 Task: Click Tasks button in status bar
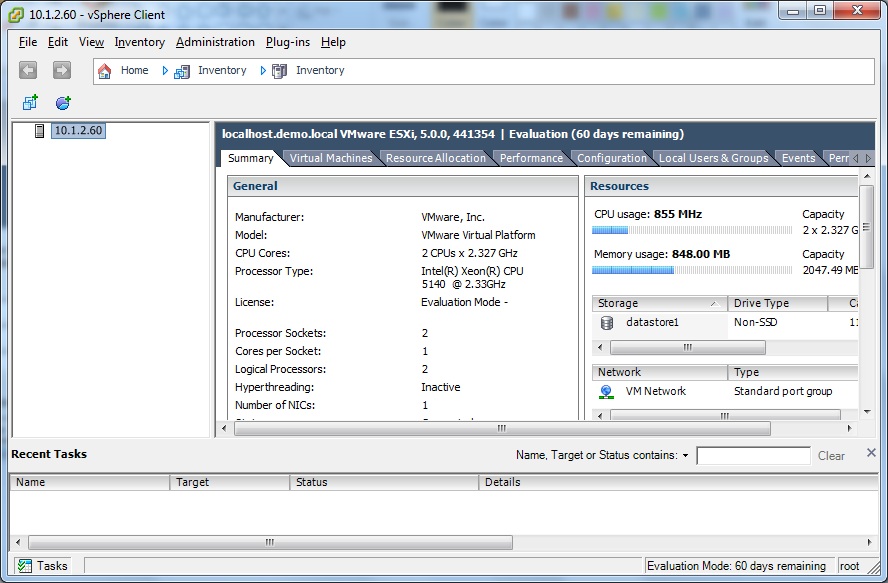click(42, 565)
